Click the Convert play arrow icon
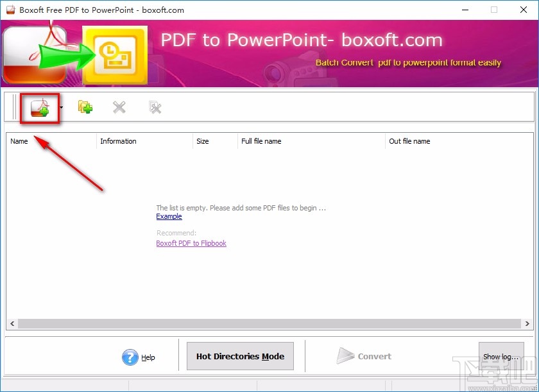Screen dimensions: 539x392 pyautogui.click(x=345, y=355)
